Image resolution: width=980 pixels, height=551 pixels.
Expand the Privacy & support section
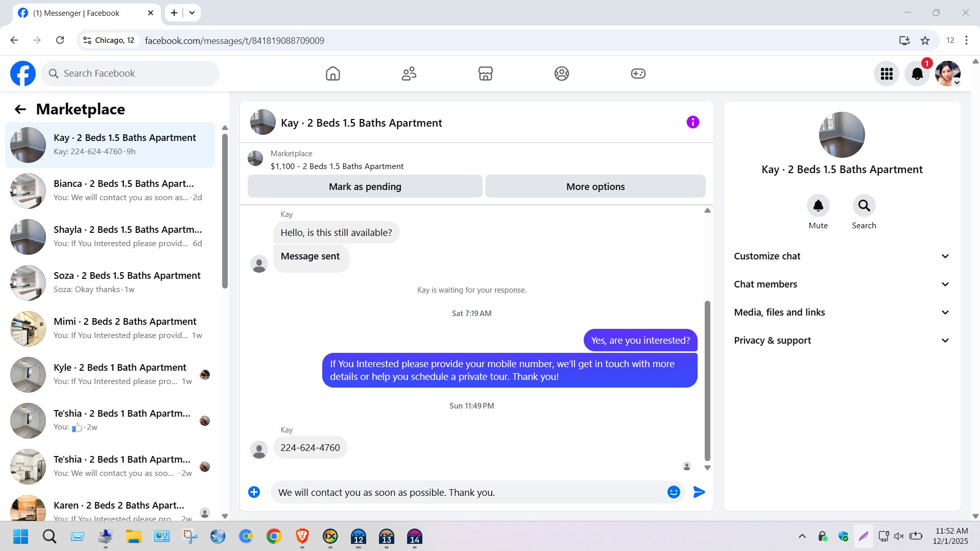[x=842, y=341]
